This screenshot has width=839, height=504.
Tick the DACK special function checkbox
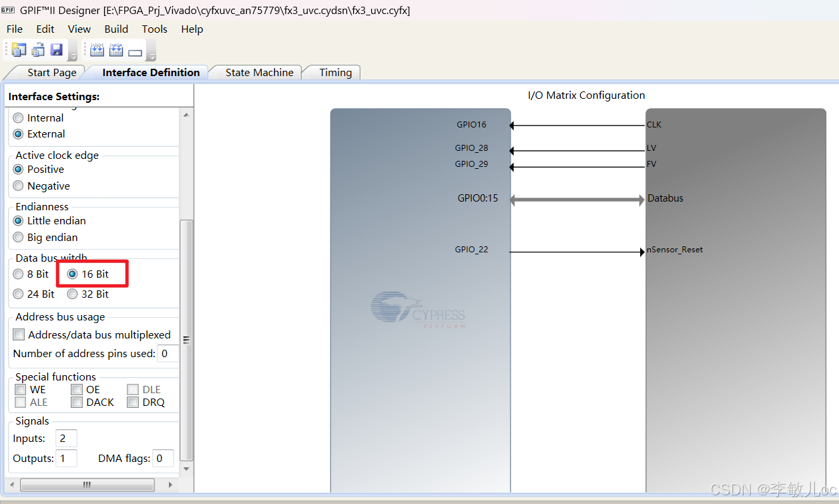point(77,403)
